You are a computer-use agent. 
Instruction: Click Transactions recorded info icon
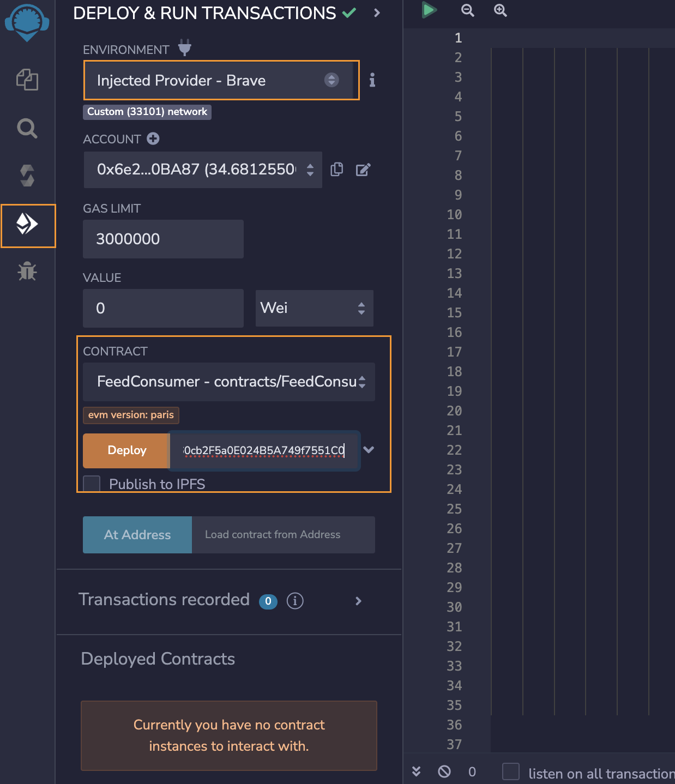click(295, 601)
